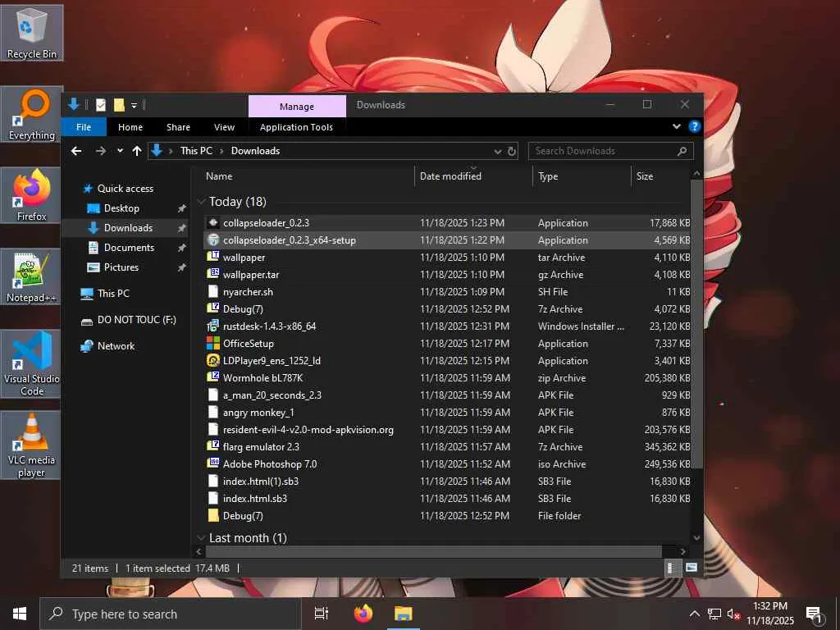Select the LDPlayer9_ens_1252_ld installer icon
Image resolution: width=840 pixels, height=630 pixels.
pyautogui.click(x=213, y=360)
